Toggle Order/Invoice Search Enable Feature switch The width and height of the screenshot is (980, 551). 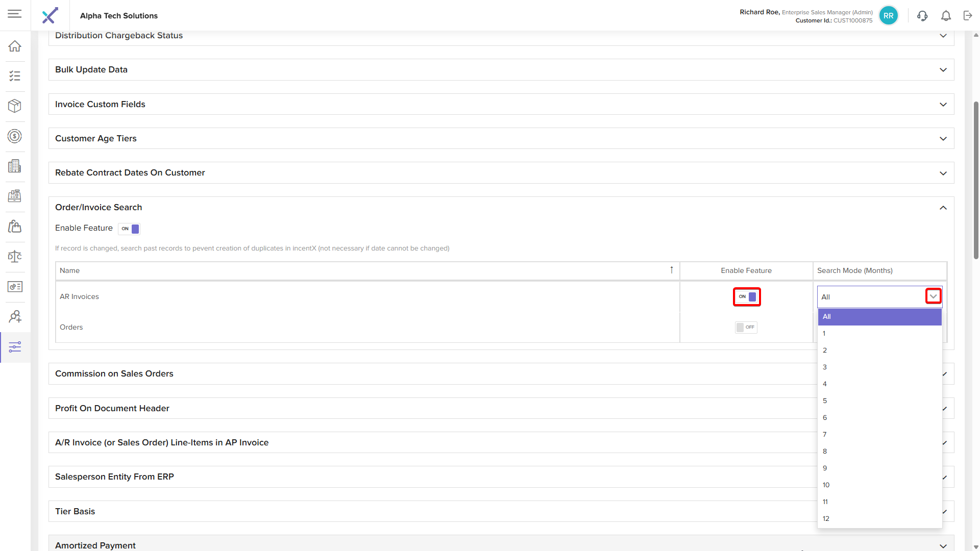tap(129, 229)
